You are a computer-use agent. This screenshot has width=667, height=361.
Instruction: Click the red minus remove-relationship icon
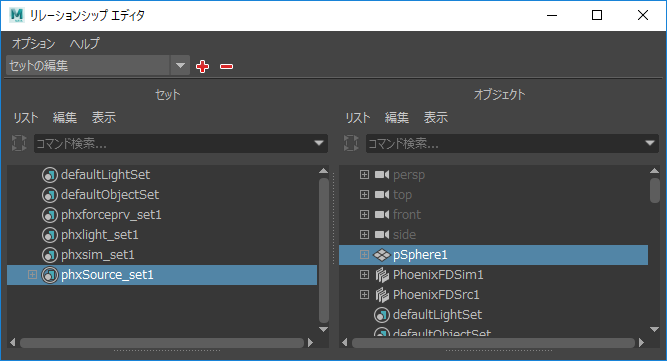[x=226, y=66]
